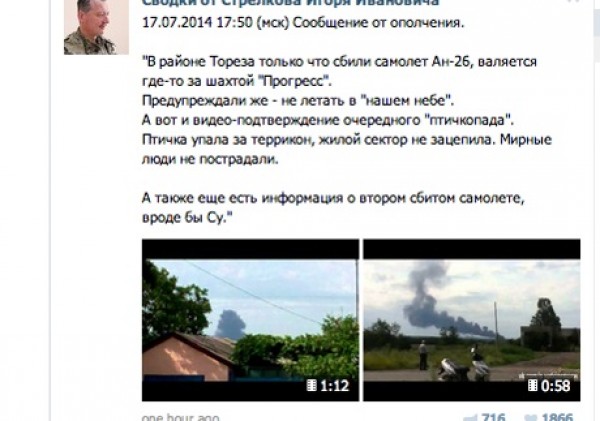Play the second video with scooter
This screenshot has width=600, height=421.
(x=471, y=320)
